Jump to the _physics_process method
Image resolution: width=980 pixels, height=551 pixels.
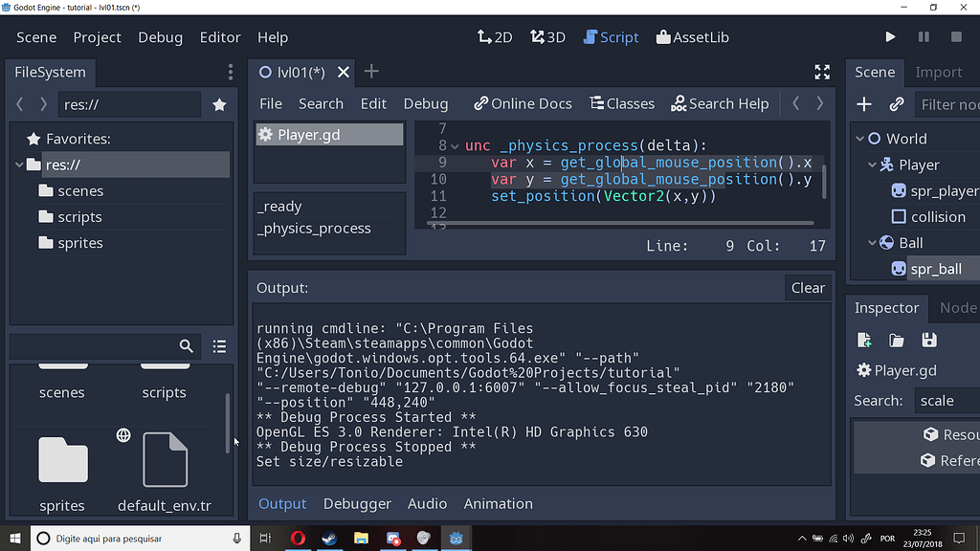click(x=314, y=229)
